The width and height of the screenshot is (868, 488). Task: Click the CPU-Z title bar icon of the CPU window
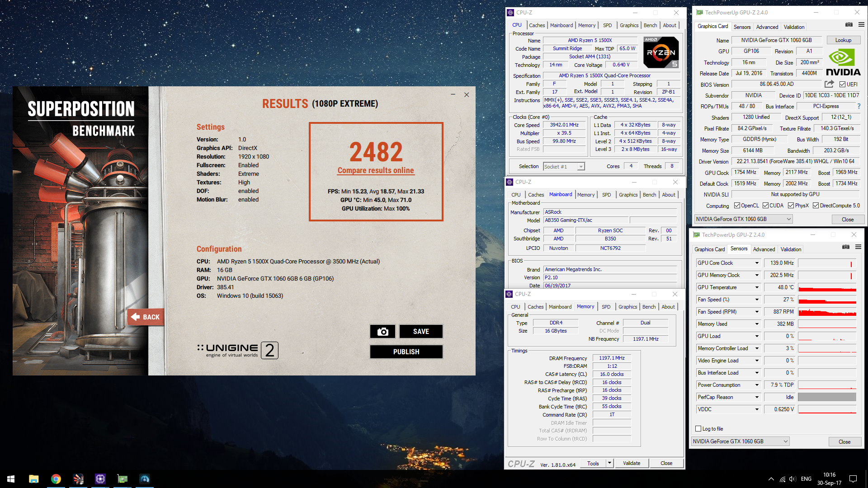coord(510,13)
